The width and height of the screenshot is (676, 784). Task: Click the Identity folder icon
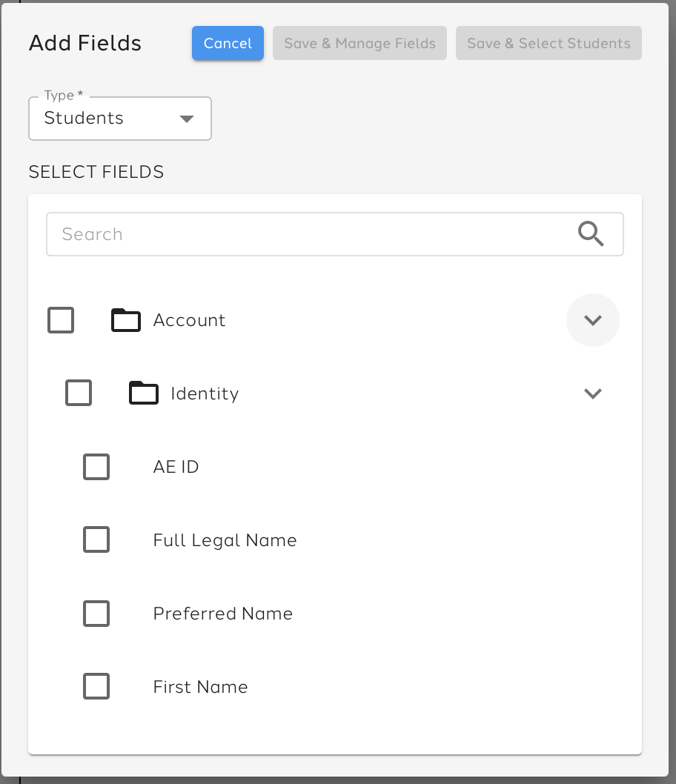coord(144,393)
